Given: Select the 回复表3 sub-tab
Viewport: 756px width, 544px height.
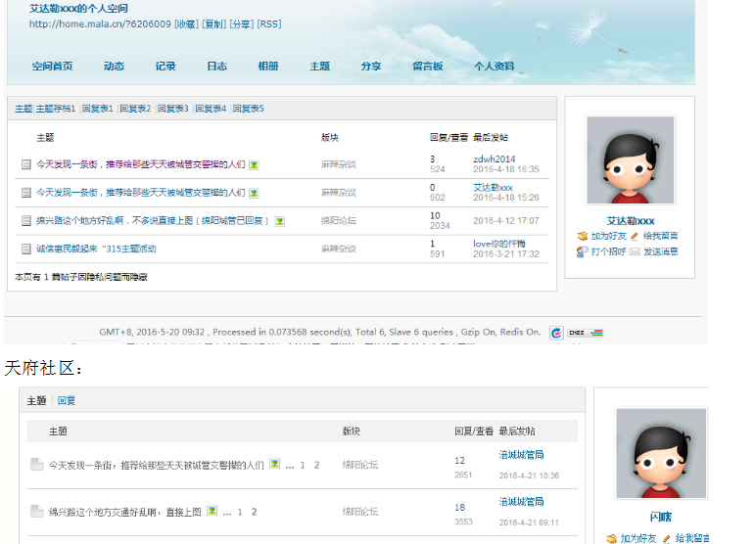Looking at the screenshot, I should 172,109.
